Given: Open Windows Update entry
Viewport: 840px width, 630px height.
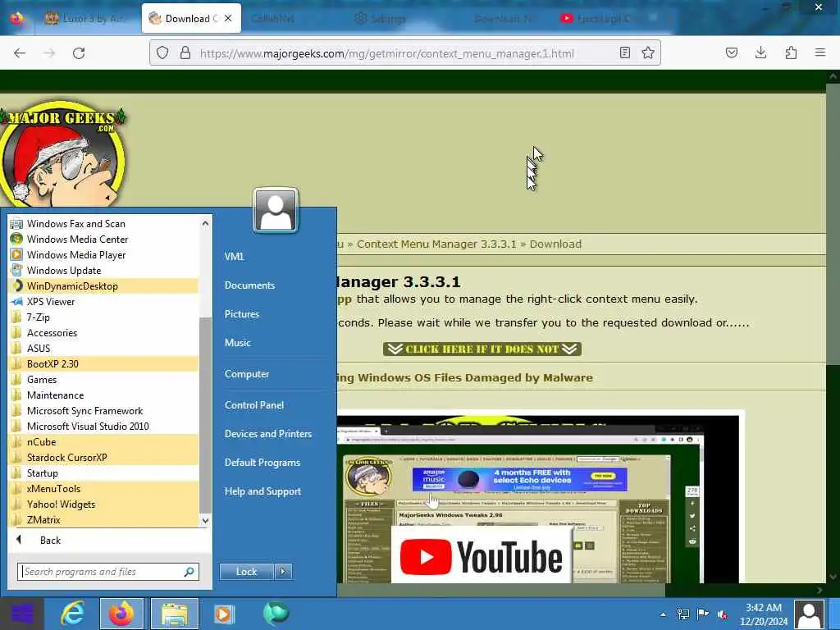Looking at the screenshot, I should (x=103, y=270).
